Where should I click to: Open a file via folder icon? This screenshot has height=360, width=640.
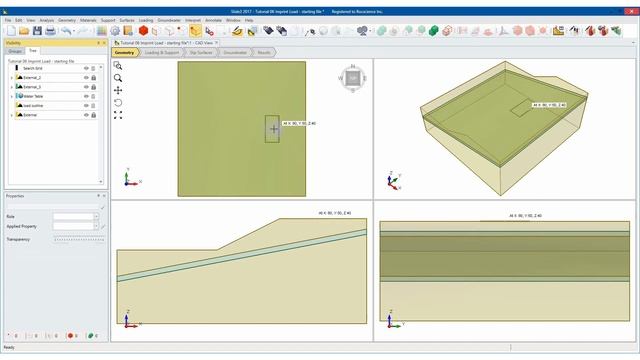point(24,31)
